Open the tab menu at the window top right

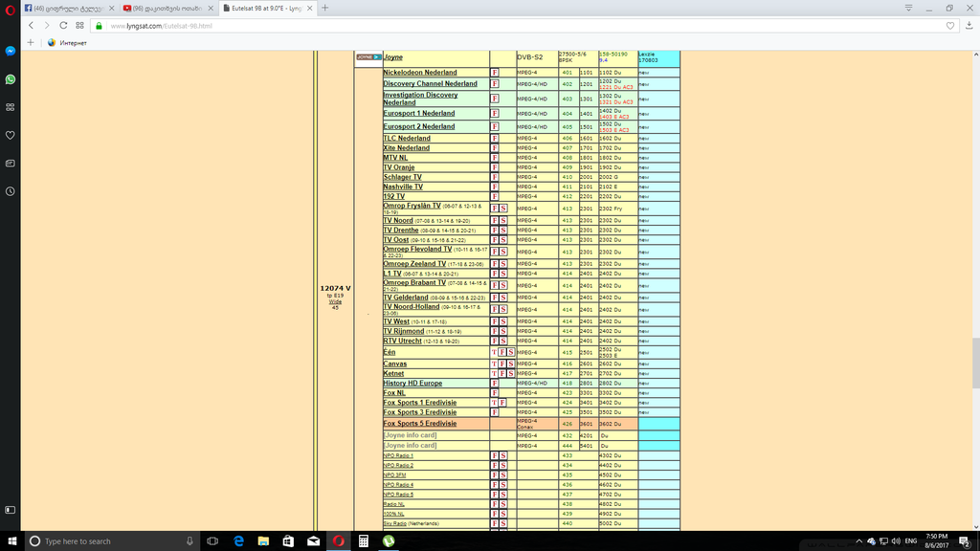909,8
